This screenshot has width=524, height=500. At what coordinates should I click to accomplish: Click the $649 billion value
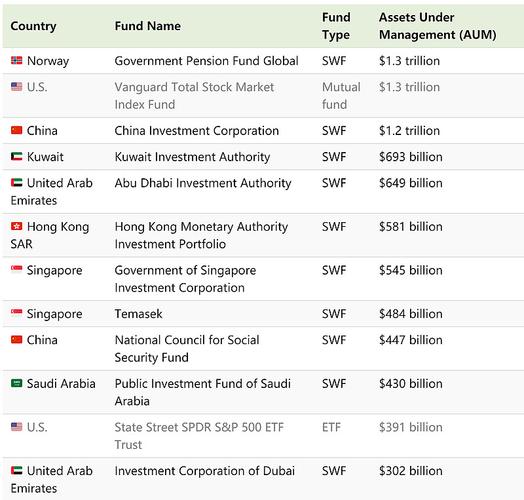(x=411, y=183)
